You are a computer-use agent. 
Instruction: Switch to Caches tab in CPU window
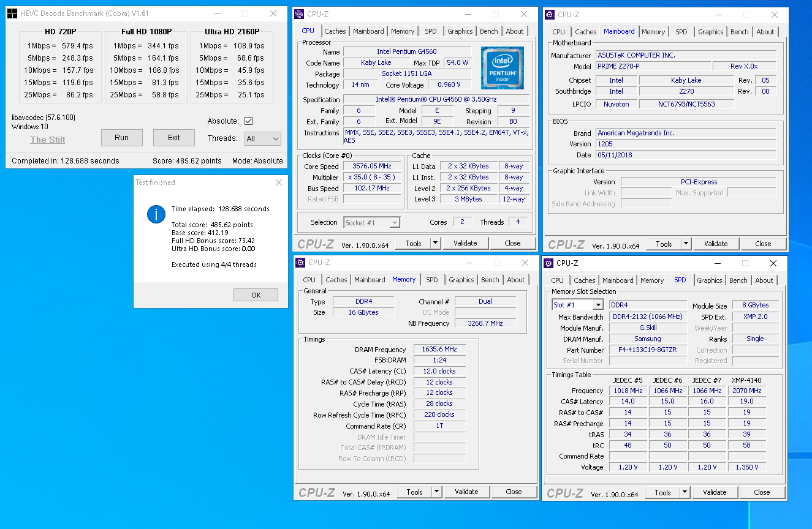coord(335,31)
